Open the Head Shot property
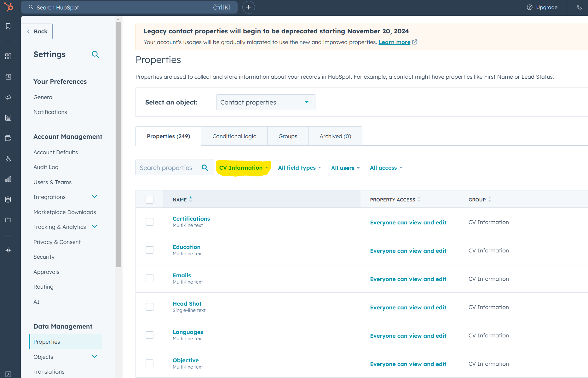Image resolution: width=588 pixels, height=378 pixels. pos(187,304)
